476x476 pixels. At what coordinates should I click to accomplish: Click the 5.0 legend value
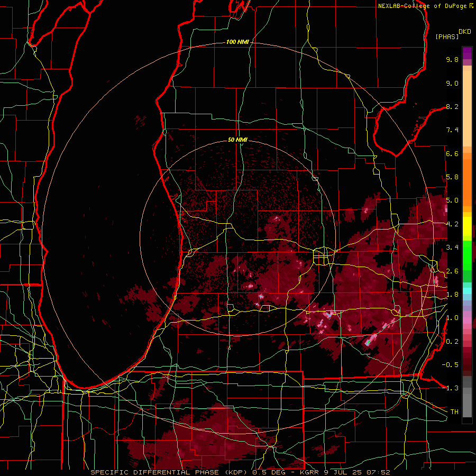[x=452, y=200]
